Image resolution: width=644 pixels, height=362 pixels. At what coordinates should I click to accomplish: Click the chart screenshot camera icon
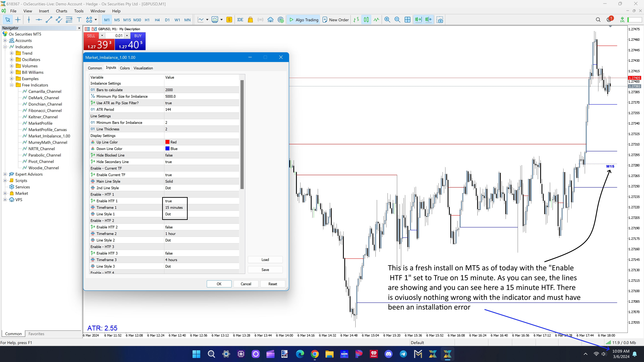[x=440, y=20]
